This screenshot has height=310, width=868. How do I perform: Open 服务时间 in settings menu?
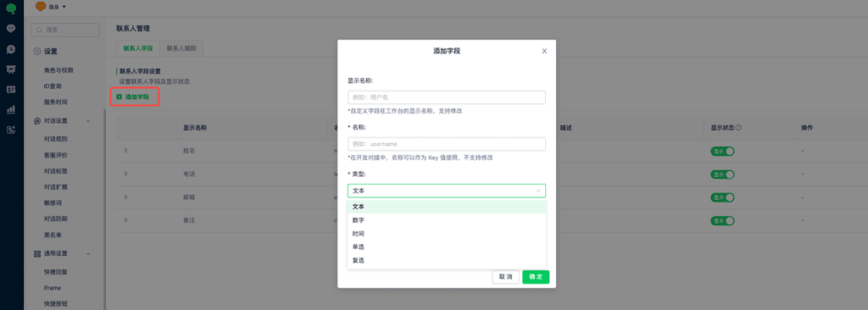[55, 102]
